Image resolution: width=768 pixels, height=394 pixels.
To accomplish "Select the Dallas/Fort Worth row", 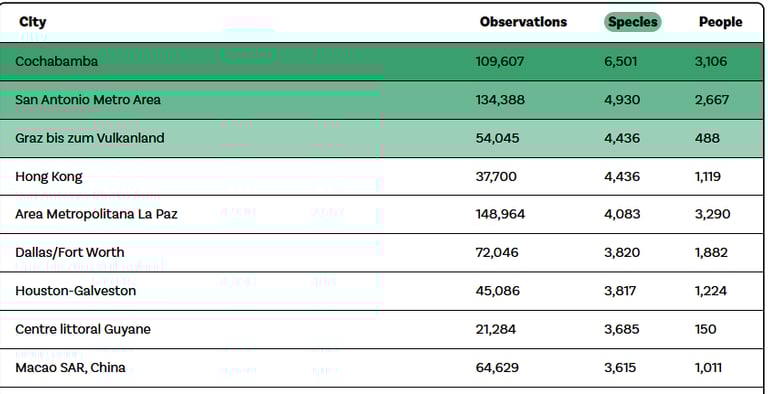I will tap(382, 253).
